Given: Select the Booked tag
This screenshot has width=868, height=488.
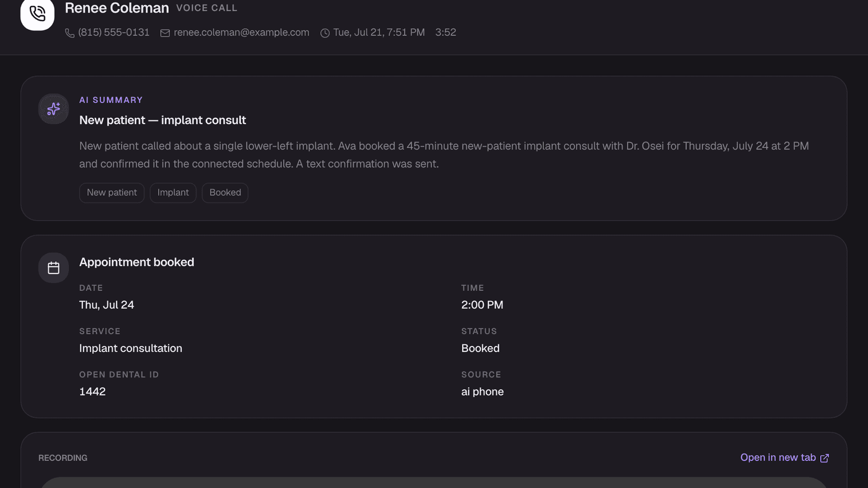Looking at the screenshot, I should (x=225, y=192).
